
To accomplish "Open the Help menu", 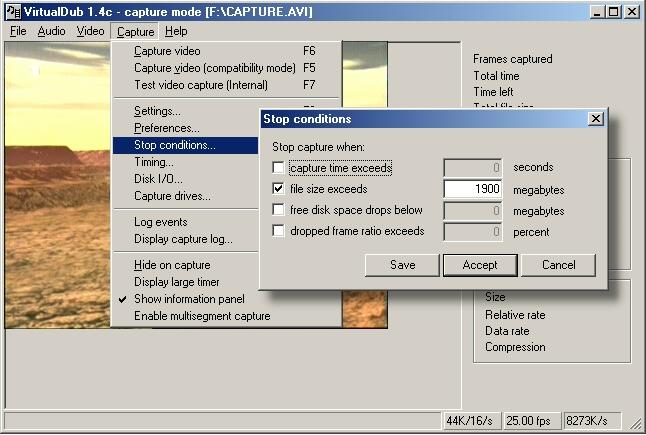I will 176,31.
